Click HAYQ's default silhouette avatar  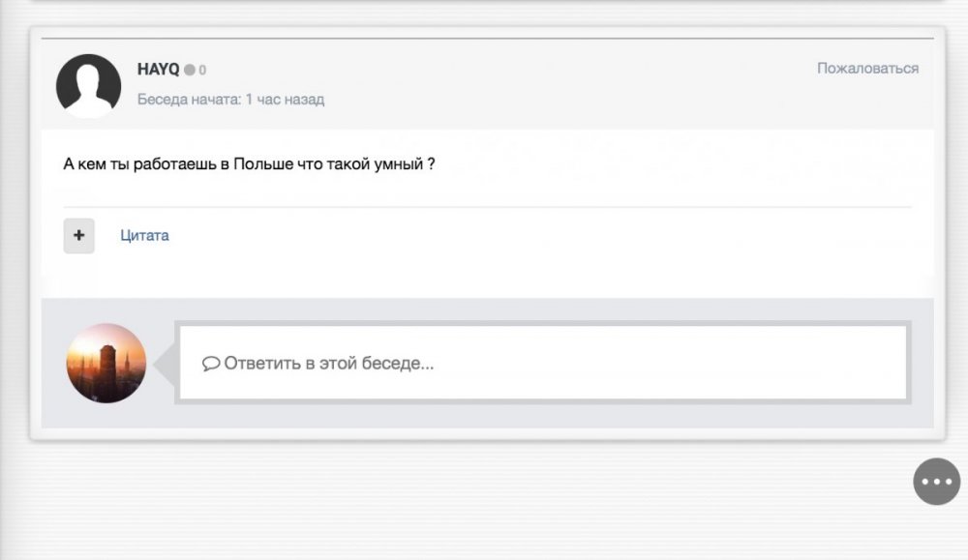(89, 85)
